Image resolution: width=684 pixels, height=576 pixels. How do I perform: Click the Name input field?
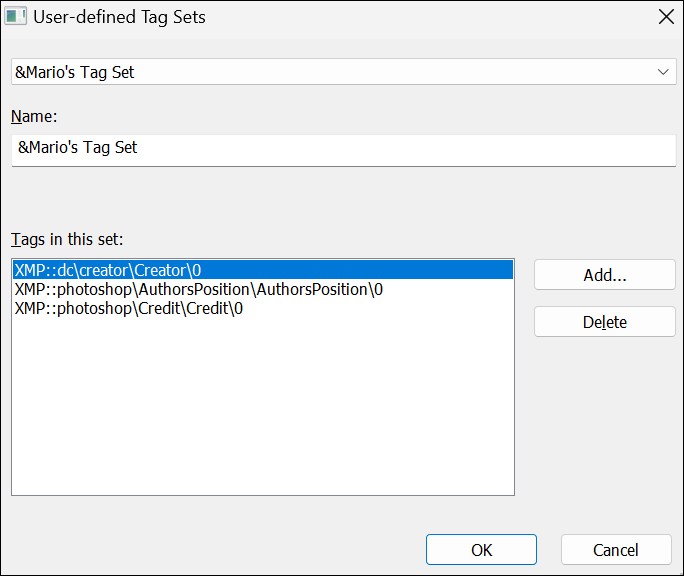[x=344, y=150]
